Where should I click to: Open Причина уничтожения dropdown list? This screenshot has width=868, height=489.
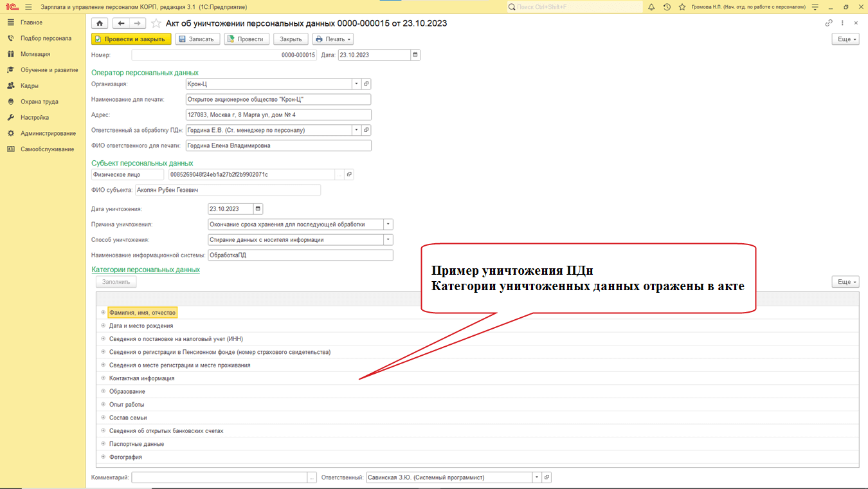coord(388,225)
